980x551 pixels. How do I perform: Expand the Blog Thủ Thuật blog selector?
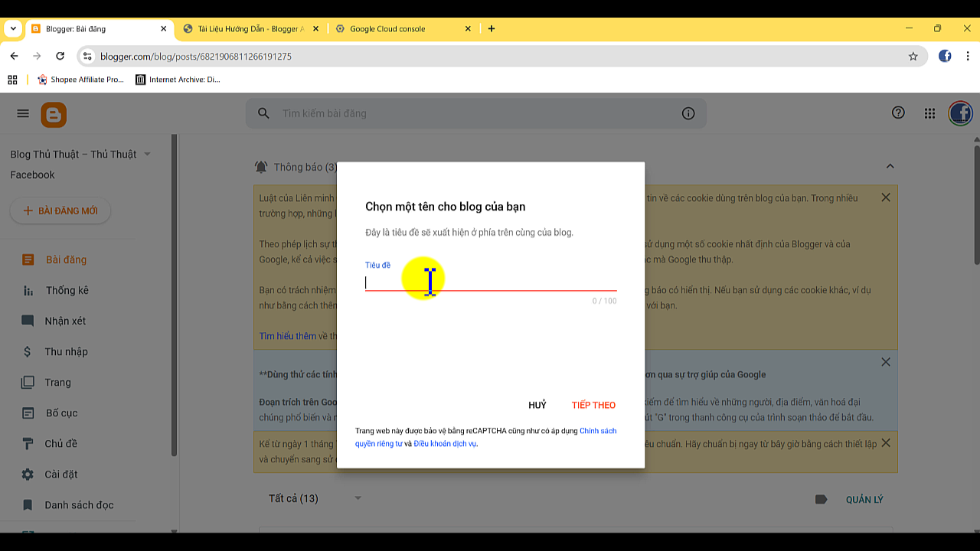(147, 154)
